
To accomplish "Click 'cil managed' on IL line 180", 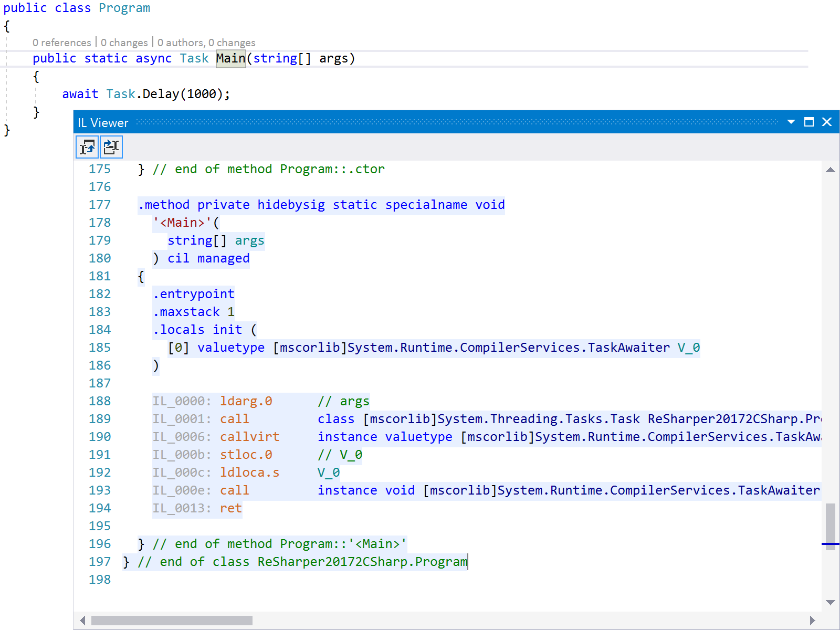I will coord(208,258).
